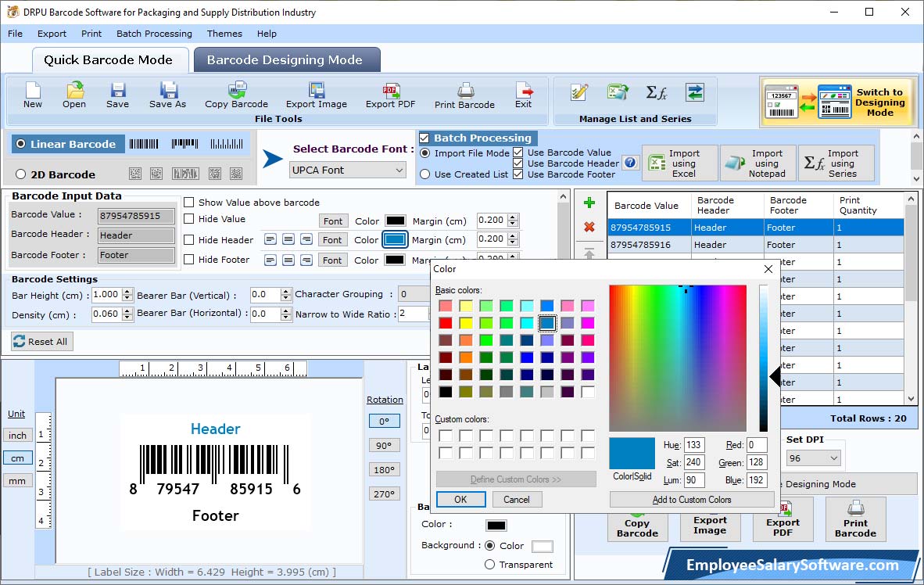924x585 pixels.
Task: Check the Hide Value checkbox
Action: [188, 219]
